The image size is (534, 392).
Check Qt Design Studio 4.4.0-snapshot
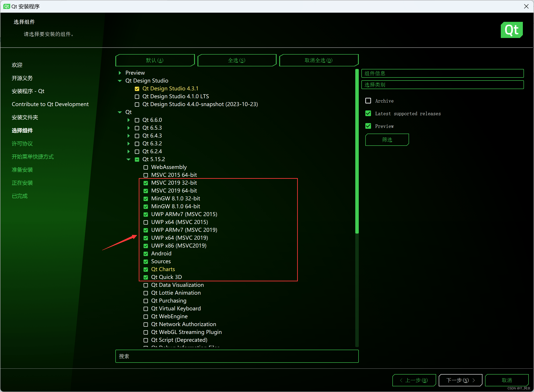pos(137,104)
